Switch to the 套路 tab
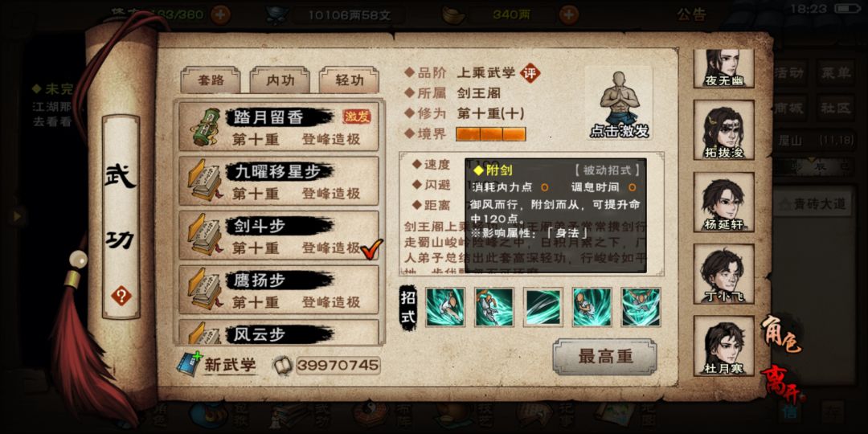Viewport: 868px width, 434px height. point(211,80)
